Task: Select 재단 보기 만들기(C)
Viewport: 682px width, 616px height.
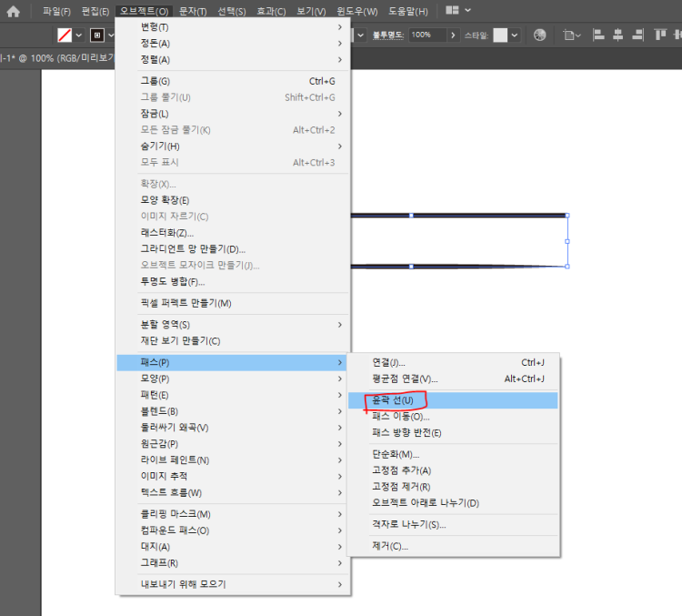Action: coord(233,340)
